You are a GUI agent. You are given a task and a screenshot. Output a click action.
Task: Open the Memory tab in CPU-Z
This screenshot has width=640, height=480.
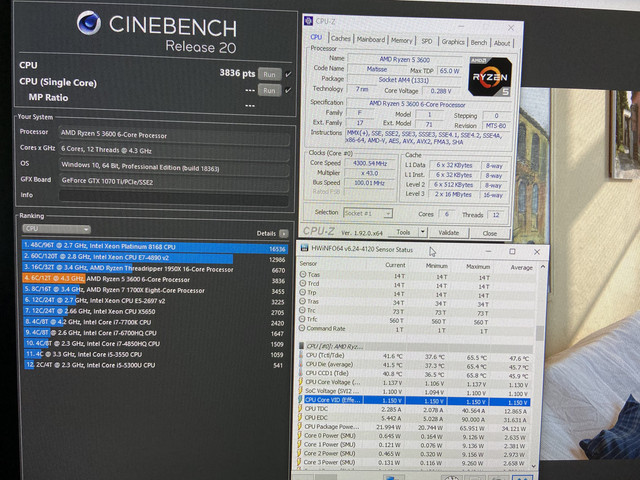pyautogui.click(x=402, y=40)
